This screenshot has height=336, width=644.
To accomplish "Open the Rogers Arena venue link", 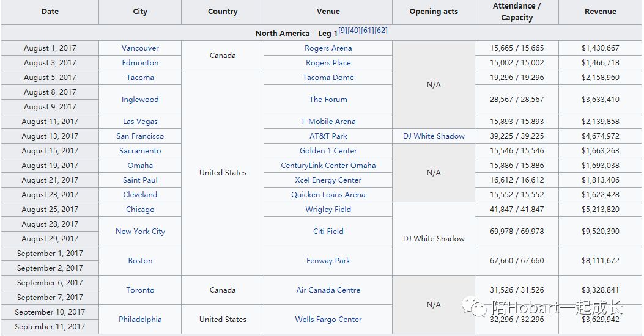I will tap(328, 48).
